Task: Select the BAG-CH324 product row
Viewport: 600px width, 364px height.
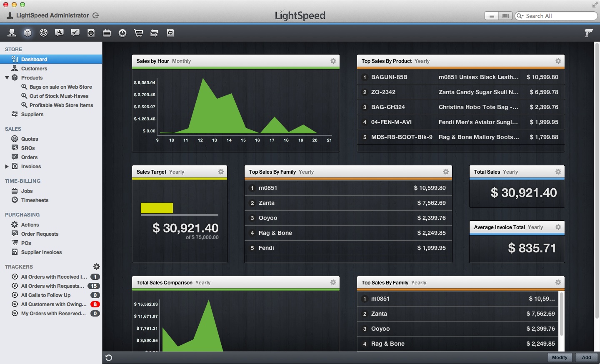Action: coord(461,107)
